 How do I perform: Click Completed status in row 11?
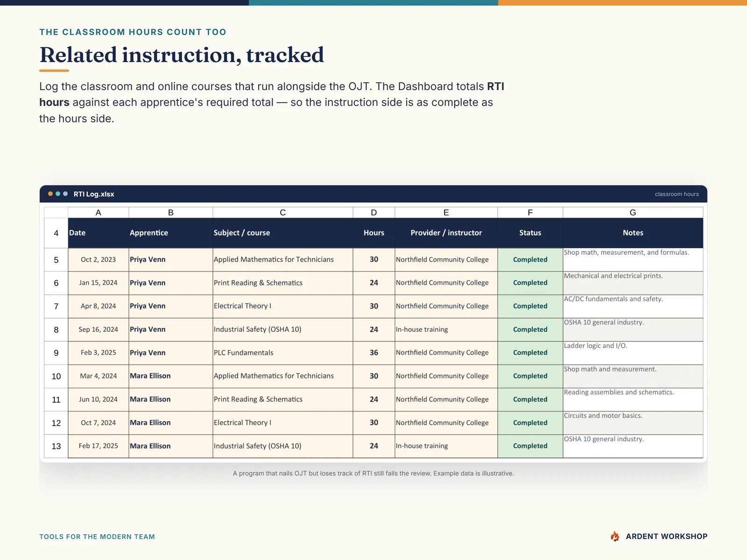(x=530, y=399)
